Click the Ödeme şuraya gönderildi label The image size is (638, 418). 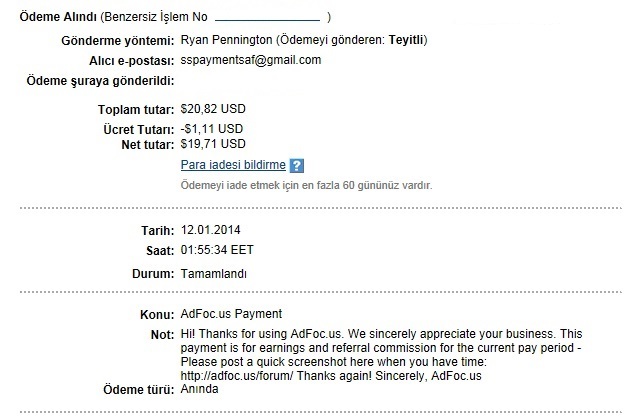coord(101,81)
